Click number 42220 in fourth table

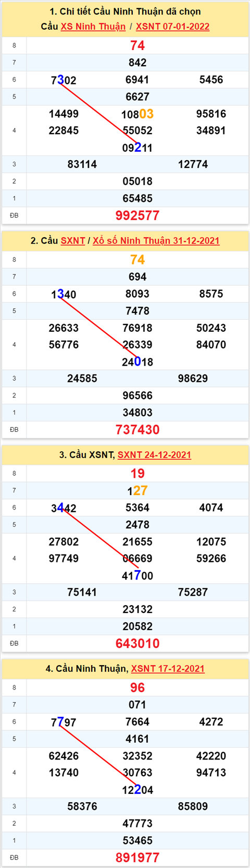point(211,756)
